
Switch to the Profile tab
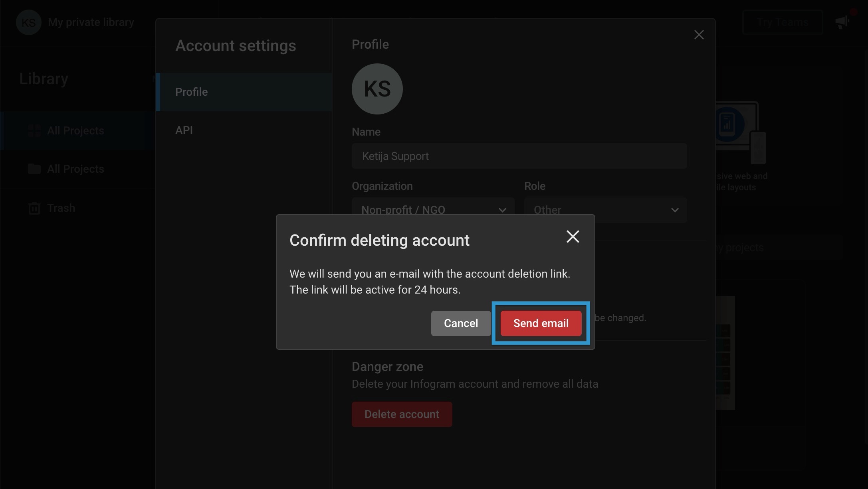192,92
